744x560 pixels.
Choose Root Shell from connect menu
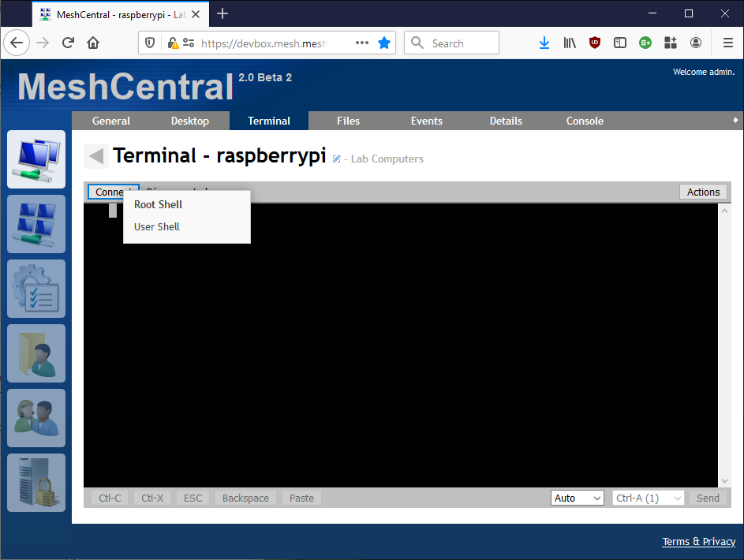(x=187, y=205)
